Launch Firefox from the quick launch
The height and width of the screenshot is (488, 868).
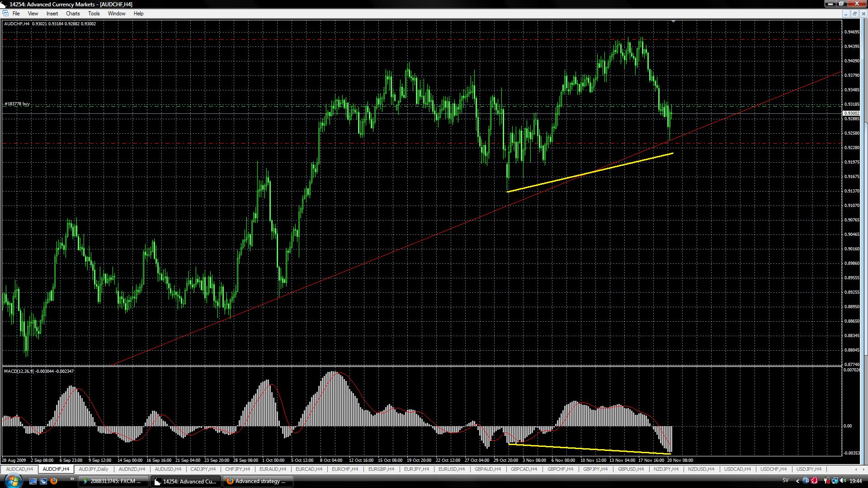tap(54, 481)
